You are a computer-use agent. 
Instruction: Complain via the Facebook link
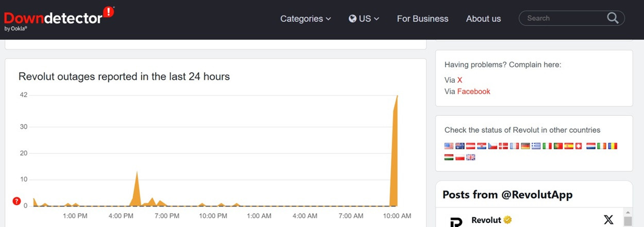click(x=473, y=91)
